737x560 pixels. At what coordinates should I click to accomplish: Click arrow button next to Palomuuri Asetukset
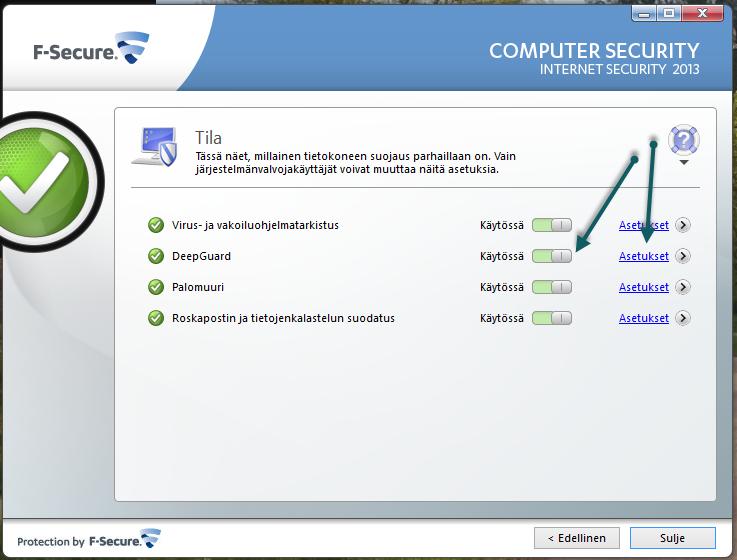coord(683,287)
